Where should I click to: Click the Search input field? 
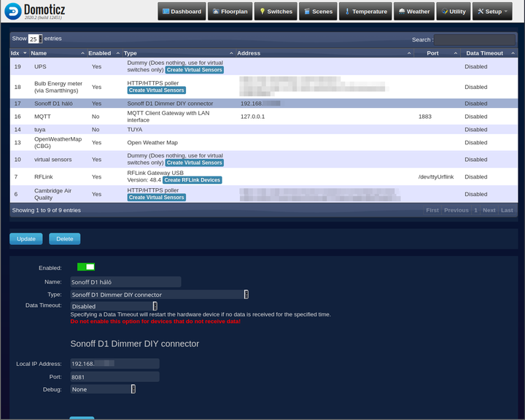click(475, 39)
